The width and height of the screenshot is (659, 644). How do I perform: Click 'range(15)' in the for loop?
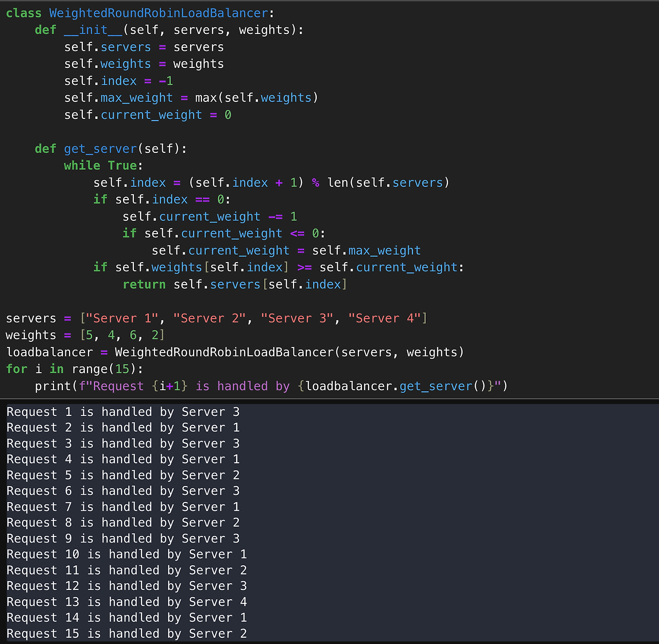pos(104,370)
